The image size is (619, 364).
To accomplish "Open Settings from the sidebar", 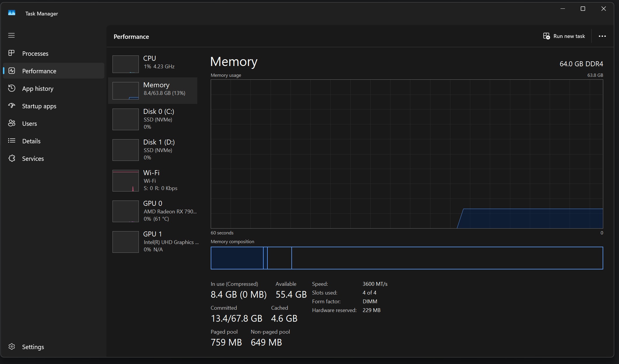I will (53, 347).
